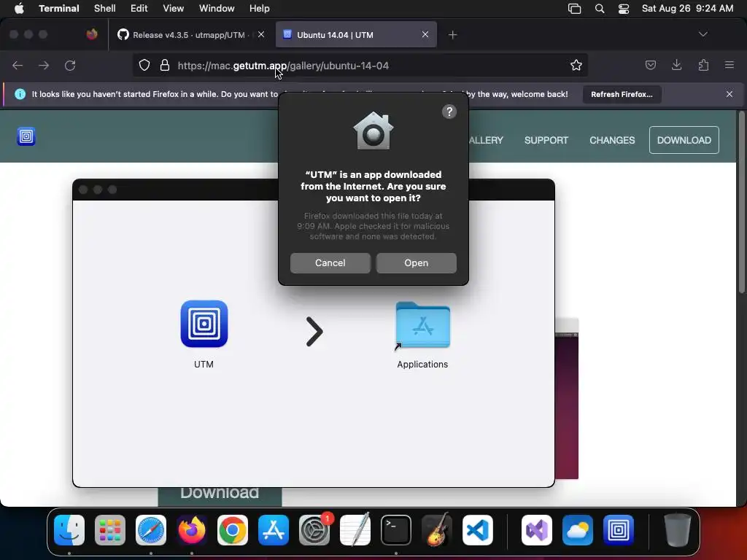Open the Firefox hamburger application menu
This screenshot has width=747, height=560.
click(729, 65)
